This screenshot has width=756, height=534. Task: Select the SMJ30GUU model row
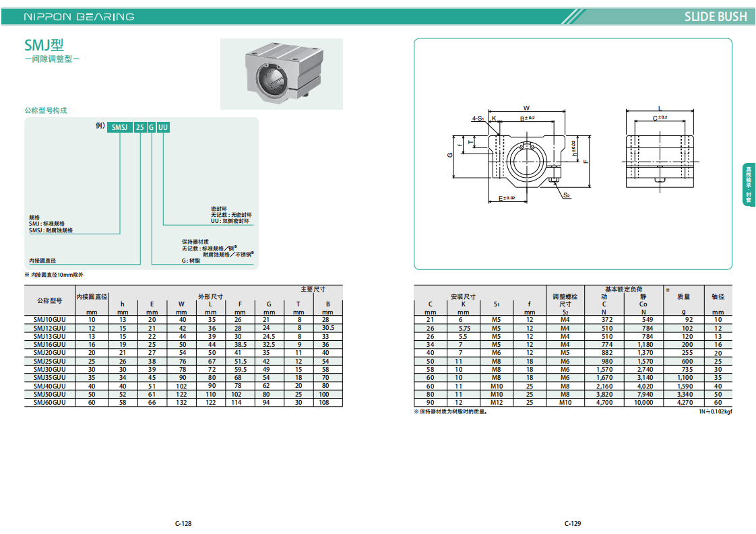point(183,369)
